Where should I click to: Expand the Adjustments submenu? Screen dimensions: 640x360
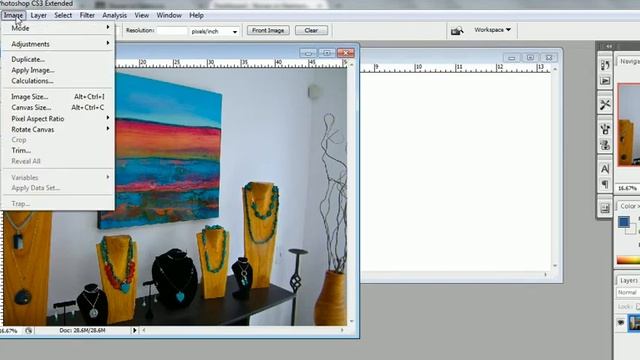(58, 44)
